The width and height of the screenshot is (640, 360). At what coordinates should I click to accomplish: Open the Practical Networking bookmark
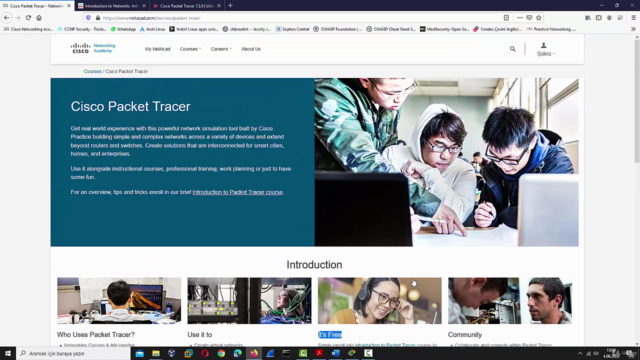pyautogui.click(x=551, y=29)
